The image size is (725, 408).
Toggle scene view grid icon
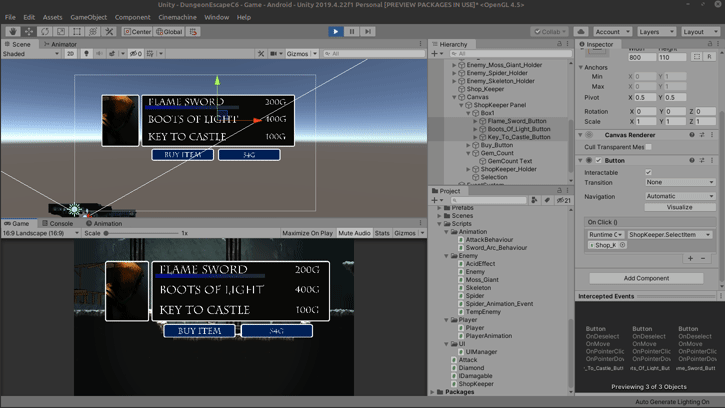pos(150,54)
